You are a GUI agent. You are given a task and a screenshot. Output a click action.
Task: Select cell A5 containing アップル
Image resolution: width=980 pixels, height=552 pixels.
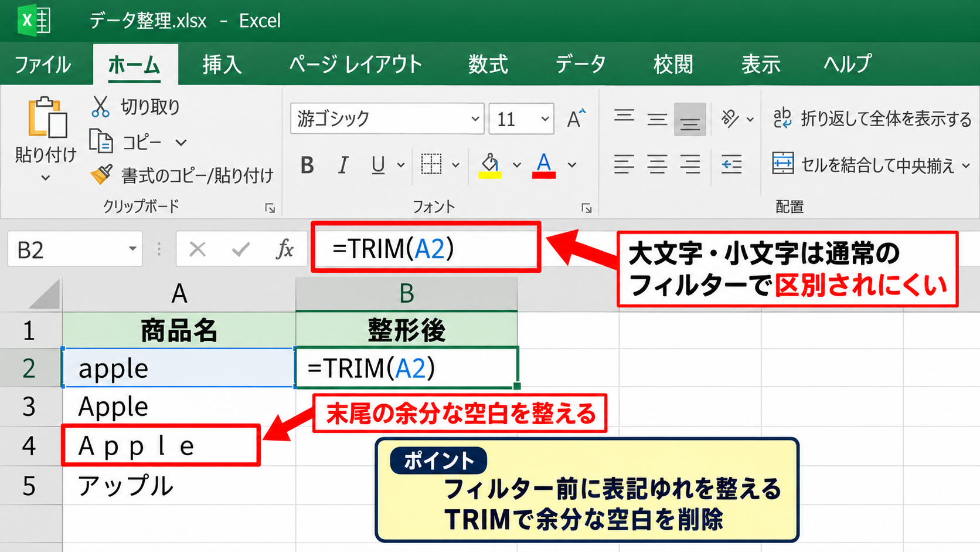tap(179, 486)
